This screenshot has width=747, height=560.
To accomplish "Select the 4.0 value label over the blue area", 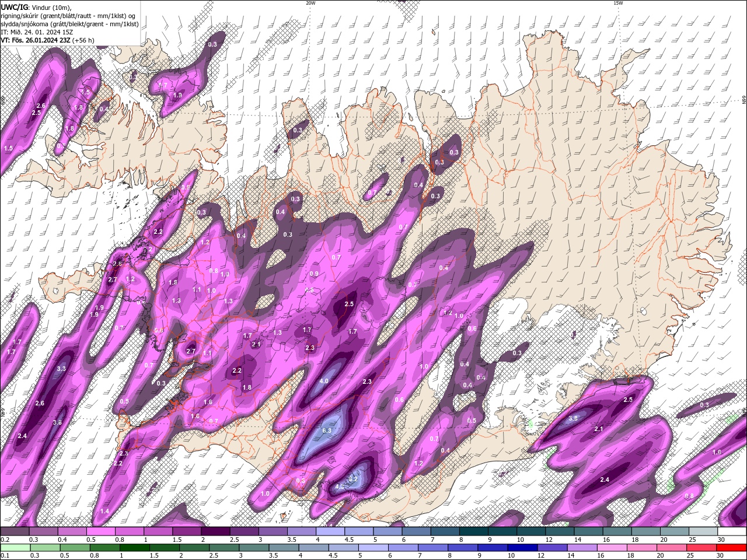I will (x=324, y=381).
